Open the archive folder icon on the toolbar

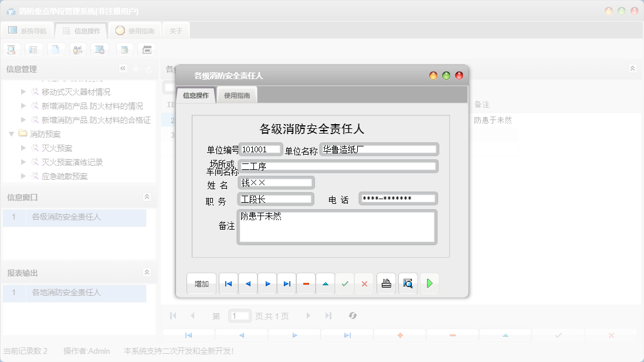[146, 49]
